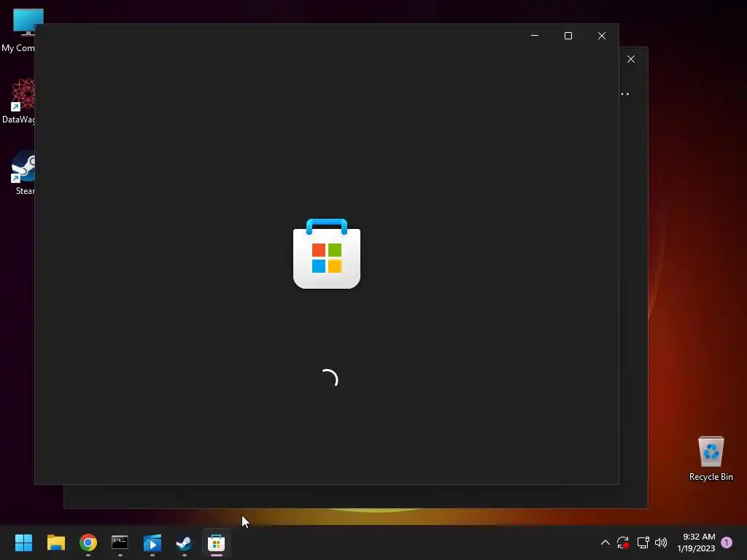Launch Google Chrome from the taskbar

coord(88,542)
